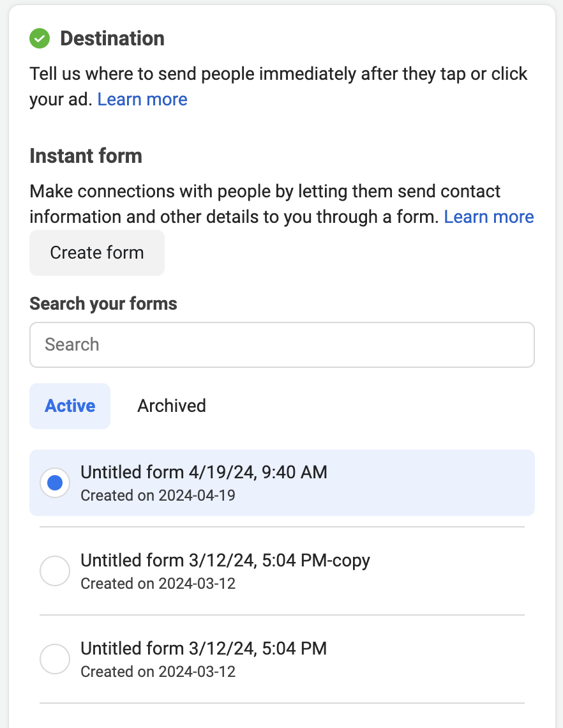Open Learn more link about instant forms
This screenshot has width=563, height=728.
click(x=489, y=217)
